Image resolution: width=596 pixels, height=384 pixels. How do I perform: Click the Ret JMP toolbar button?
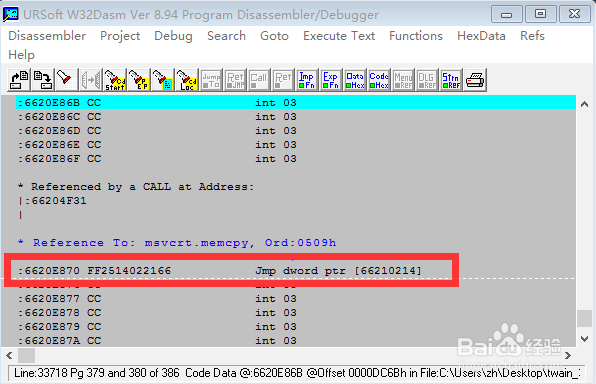coord(235,80)
